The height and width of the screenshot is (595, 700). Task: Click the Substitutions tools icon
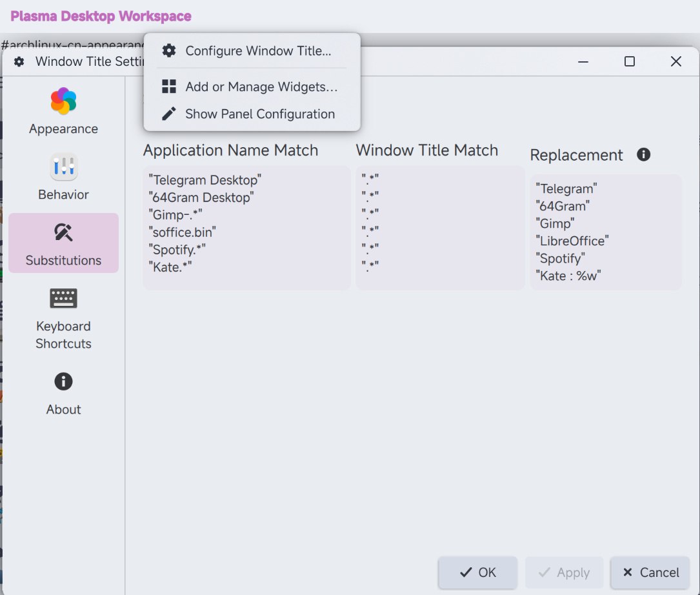coord(63,233)
